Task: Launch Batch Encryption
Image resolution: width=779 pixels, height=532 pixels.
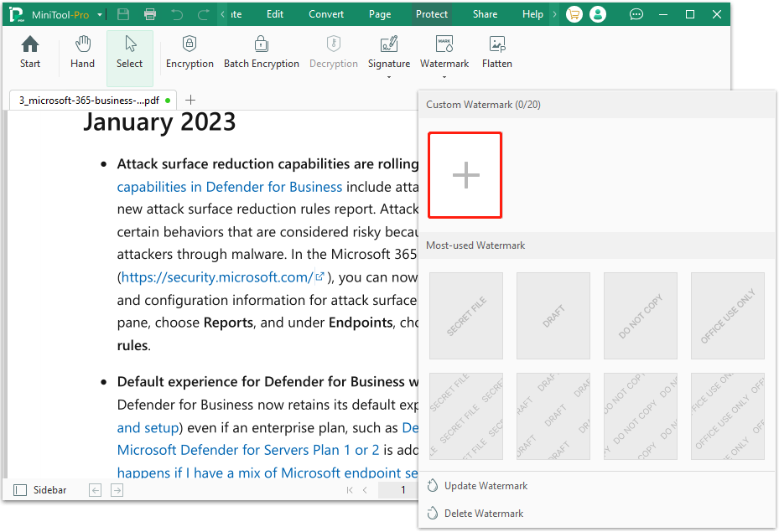Action: 262,53
